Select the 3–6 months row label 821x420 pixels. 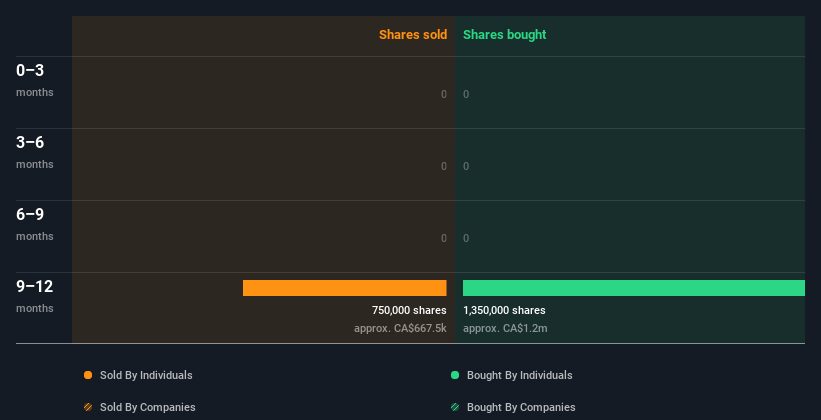(35, 152)
